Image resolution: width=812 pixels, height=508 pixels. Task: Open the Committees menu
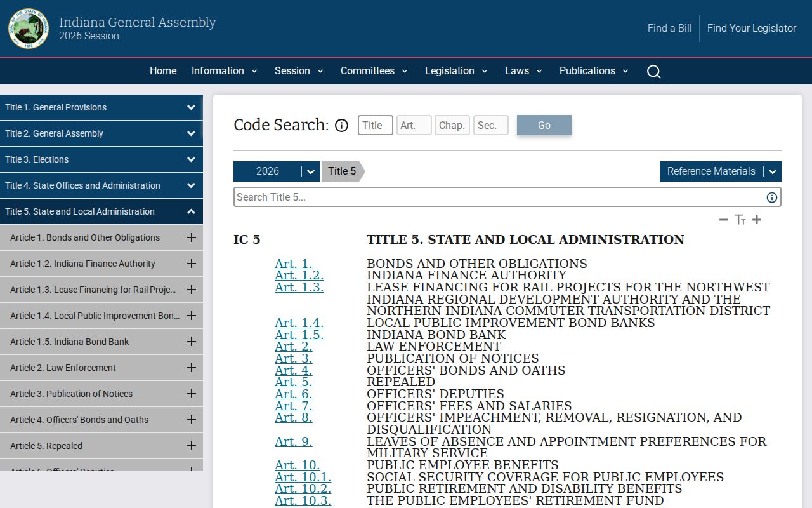click(374, 71)
